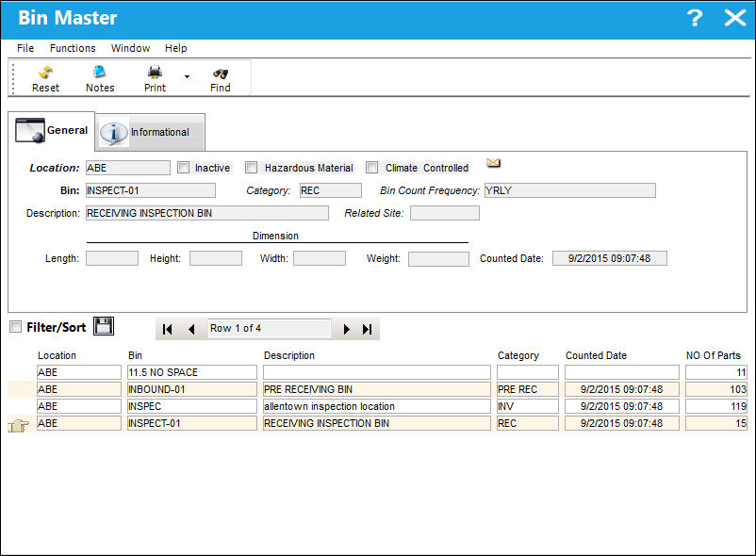Click the Height dimension field
The image size is (756, 556).
pos(216,258)
